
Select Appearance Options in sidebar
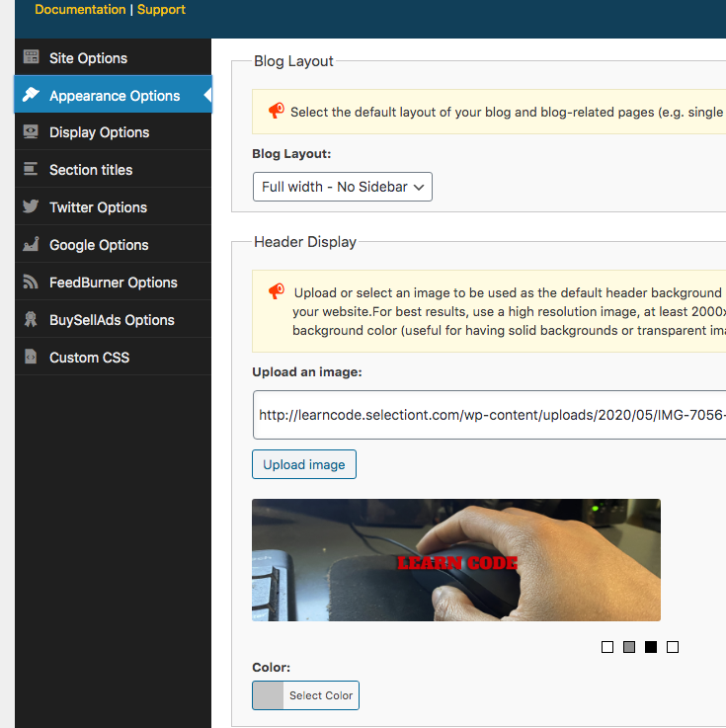click(x=113, y=95)
